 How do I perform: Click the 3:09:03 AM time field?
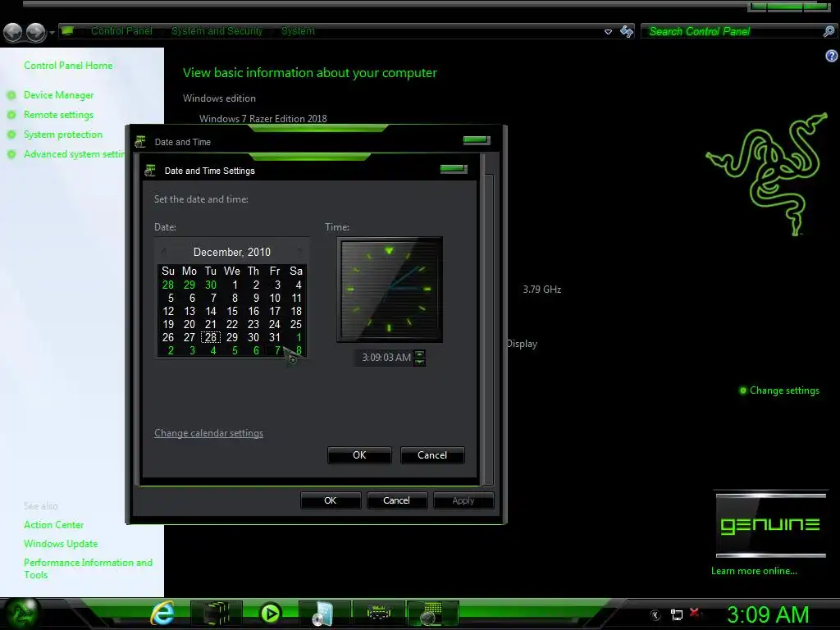pos(386,358)
